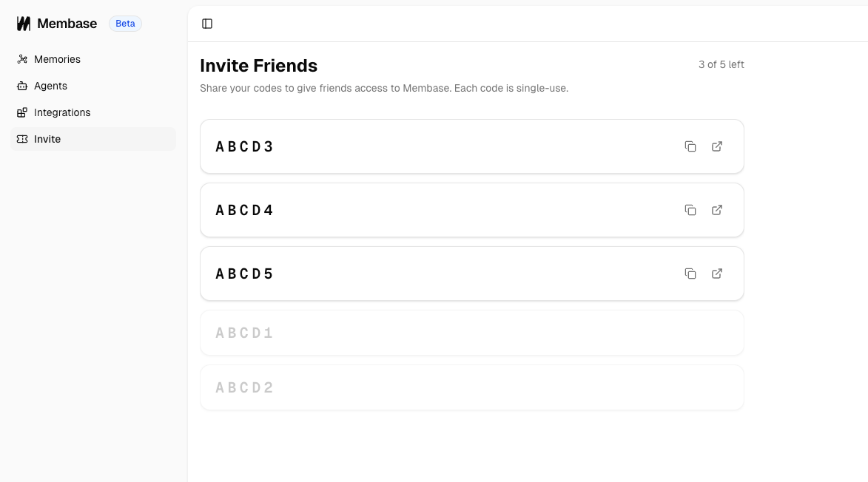Click the Memories icon in the sidebar
The height and width of the screenshot is (482, 868).
pos(22,59)
